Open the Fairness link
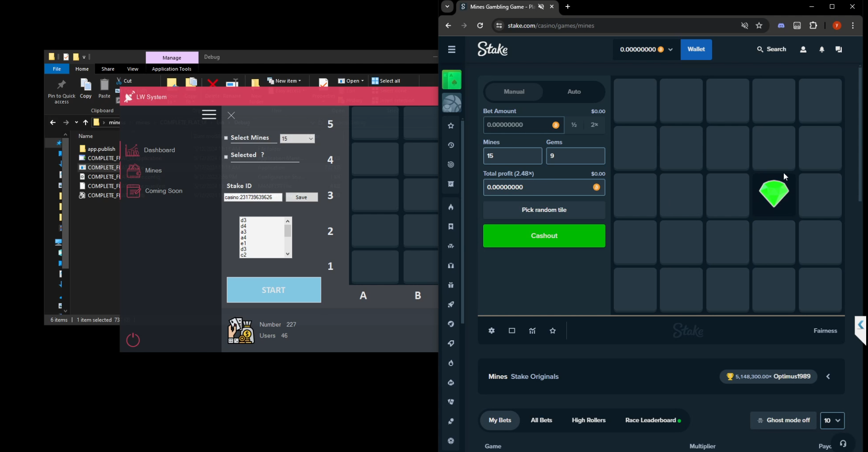Viewport: 868px width, 452px height. click(825, 331)
